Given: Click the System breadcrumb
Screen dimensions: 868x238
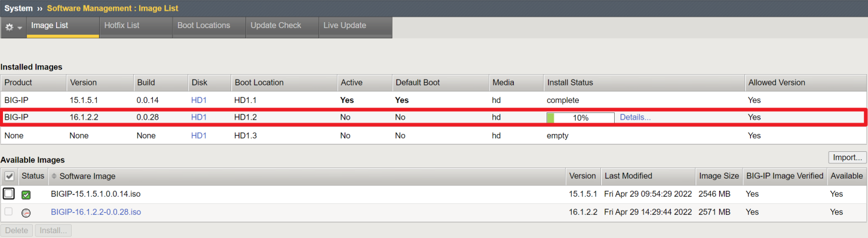Looking at the screenshot, I should point(19,8).
